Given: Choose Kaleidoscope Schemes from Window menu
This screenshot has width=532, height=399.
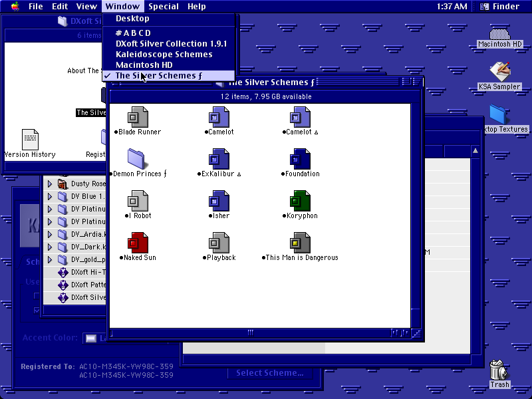Looking at the screenshot, I should click(169, 55).
